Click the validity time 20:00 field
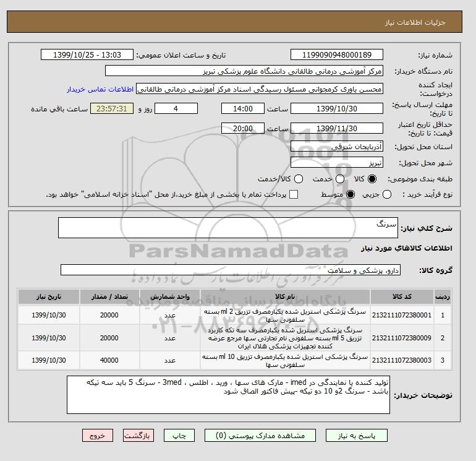The height and width of the screenshot is (461, 476). tap(243, 128)
